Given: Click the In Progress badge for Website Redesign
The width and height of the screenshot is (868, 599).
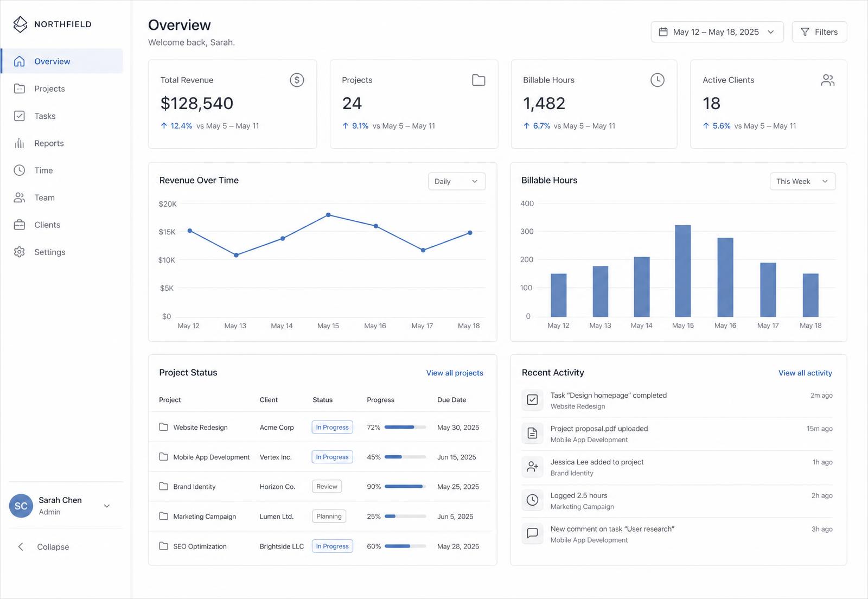Looking at the screenshot, I should pos(333,427).
